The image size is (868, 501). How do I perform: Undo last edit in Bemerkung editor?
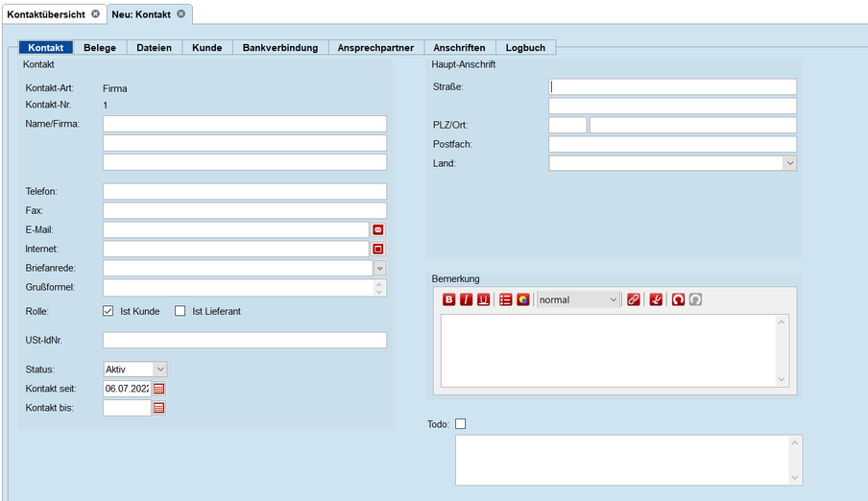[x=678, y=299]
